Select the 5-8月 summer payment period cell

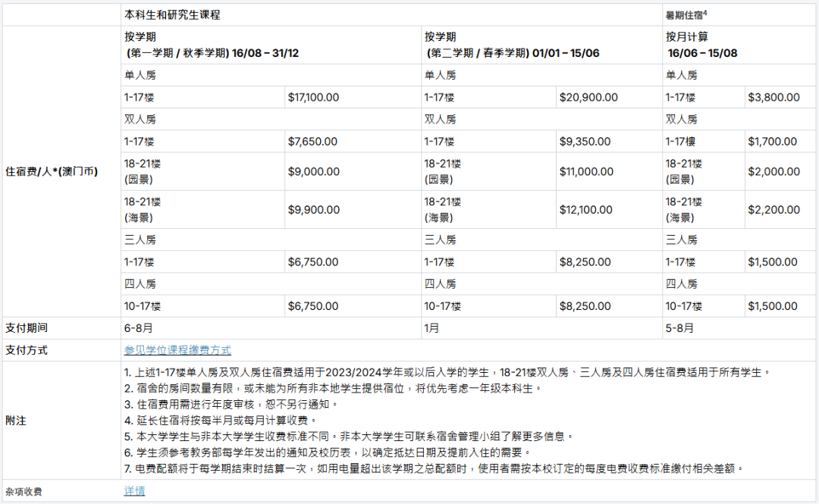(x=679, y=328)
